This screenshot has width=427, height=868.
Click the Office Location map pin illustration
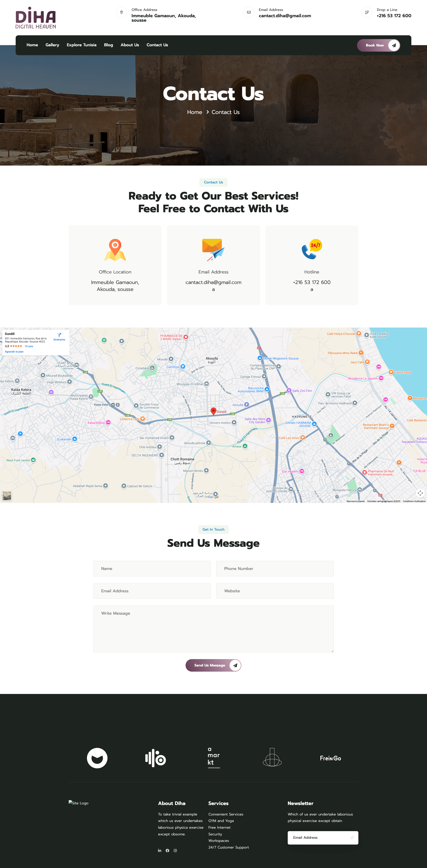point(115,250)
